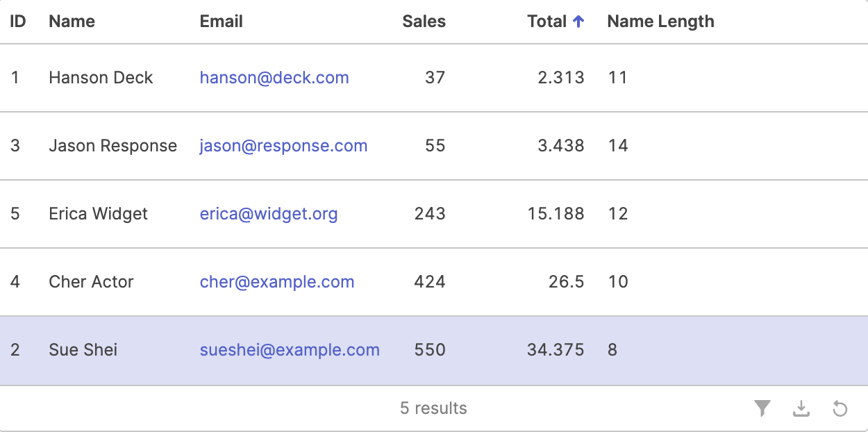Screen dimensions: 868x432
Task: Download table data via download icon
Action: [x=801, y=408]
